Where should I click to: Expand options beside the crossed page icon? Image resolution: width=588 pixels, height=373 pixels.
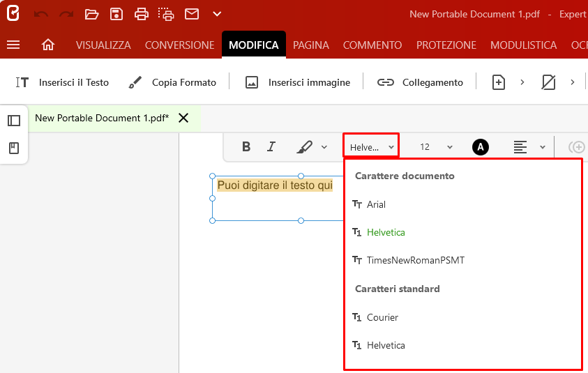coord(572,82)
